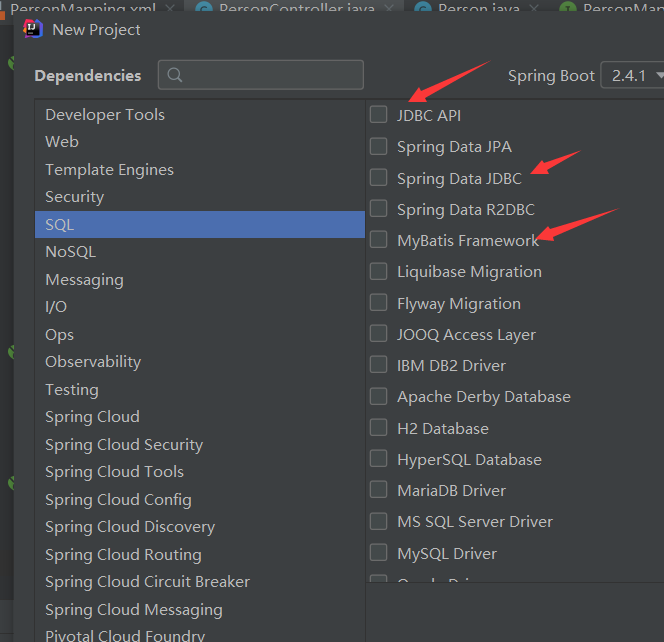
Task: Check MariaDB Driver dependency
Action: pos(378,490)
